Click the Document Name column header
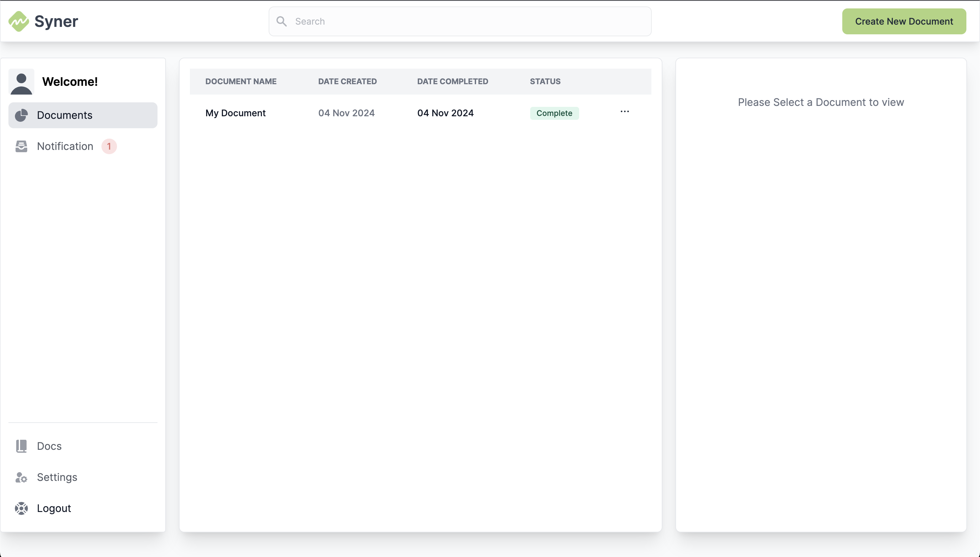Image resolution: width=980 pixels, height=557 pixels. [241, 82]
